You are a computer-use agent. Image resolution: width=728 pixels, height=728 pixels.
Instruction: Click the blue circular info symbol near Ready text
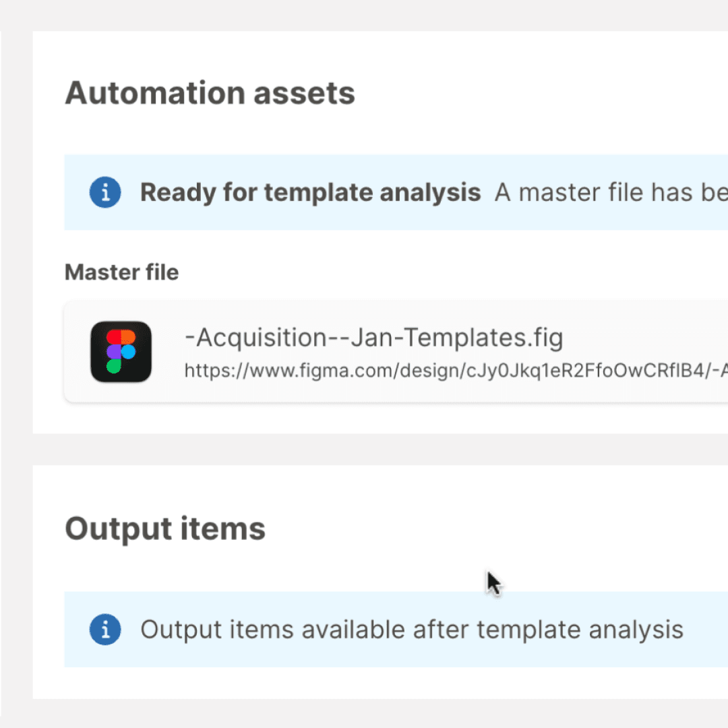point(105,192)
